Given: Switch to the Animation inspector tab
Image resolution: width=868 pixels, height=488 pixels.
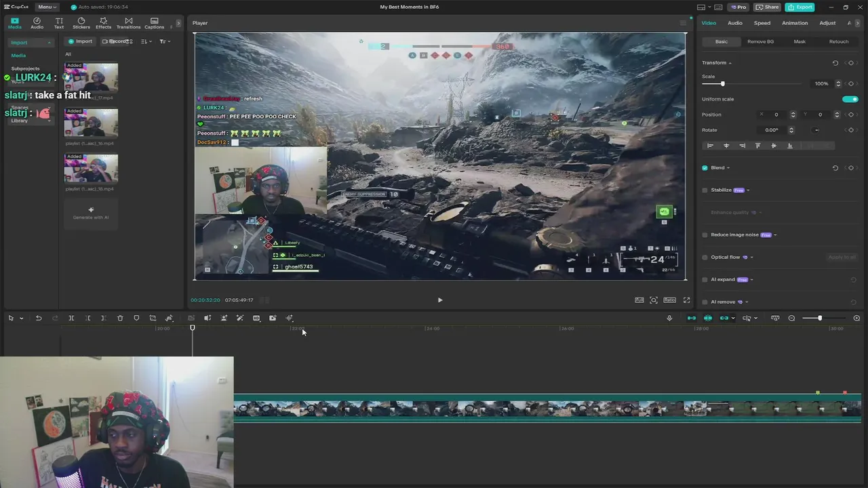Looking at the screenshot, I should click(x=795, y=23).
